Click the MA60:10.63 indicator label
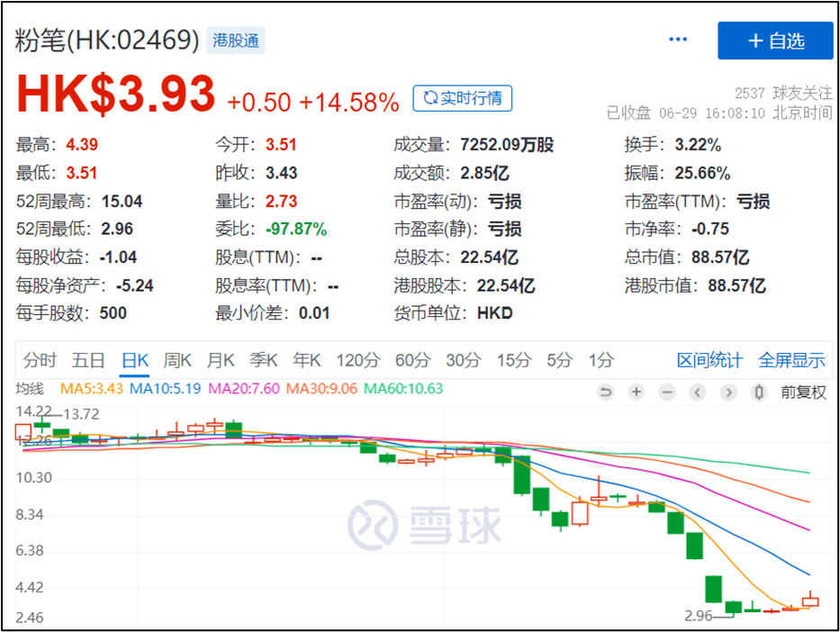Image resolution: width=840 pixels, height=632 pixels. point(403,389)
